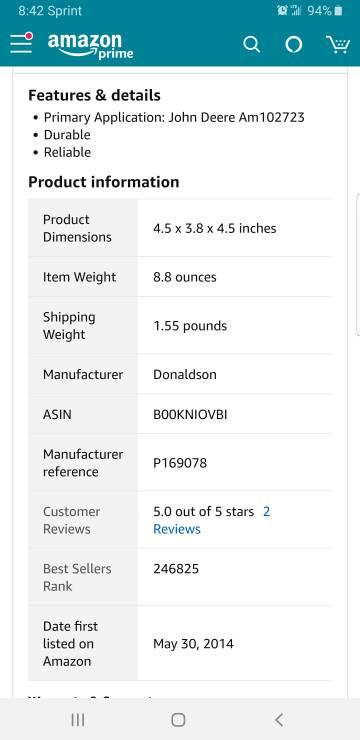Tap the alarm icon in status bar

click(x=282, y=10)
